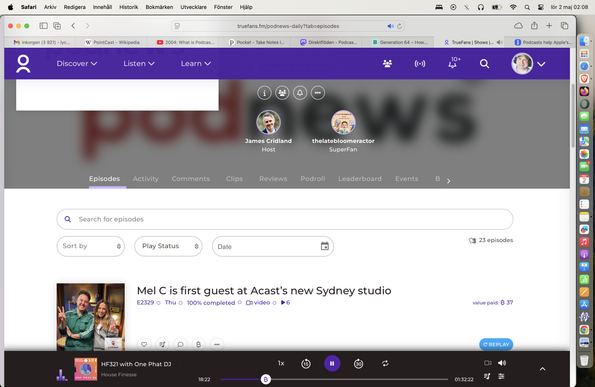This screenshot has height=387, width=595.
Task: Click the minus icon on episode row
Action: [x=217, y=345]
